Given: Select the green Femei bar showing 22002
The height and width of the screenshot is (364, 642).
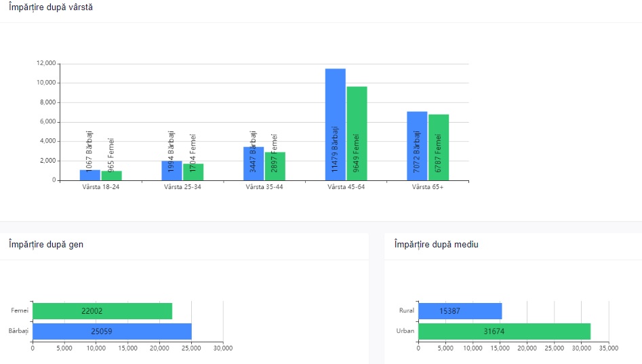Looking at the screenshot, I should click(102, 310).
